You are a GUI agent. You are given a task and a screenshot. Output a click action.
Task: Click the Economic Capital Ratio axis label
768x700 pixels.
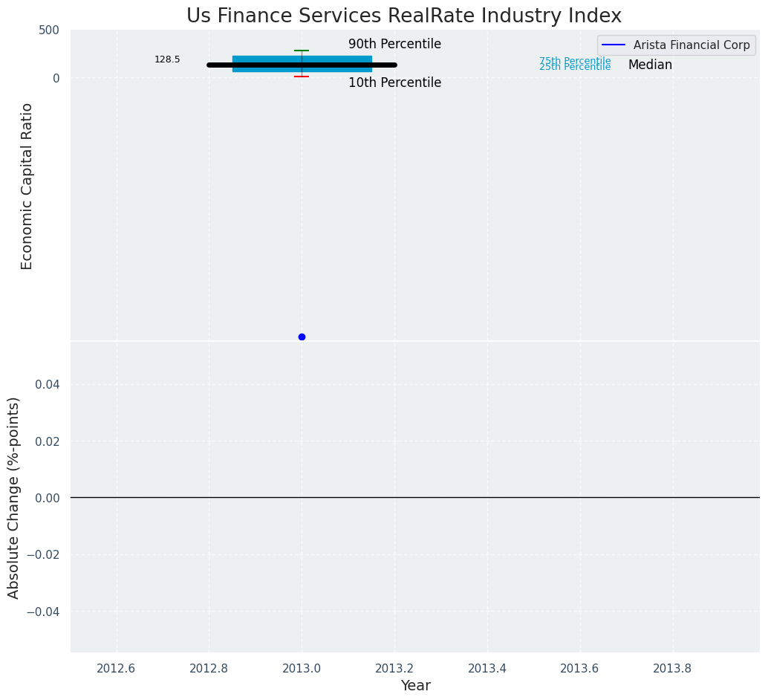27,186
